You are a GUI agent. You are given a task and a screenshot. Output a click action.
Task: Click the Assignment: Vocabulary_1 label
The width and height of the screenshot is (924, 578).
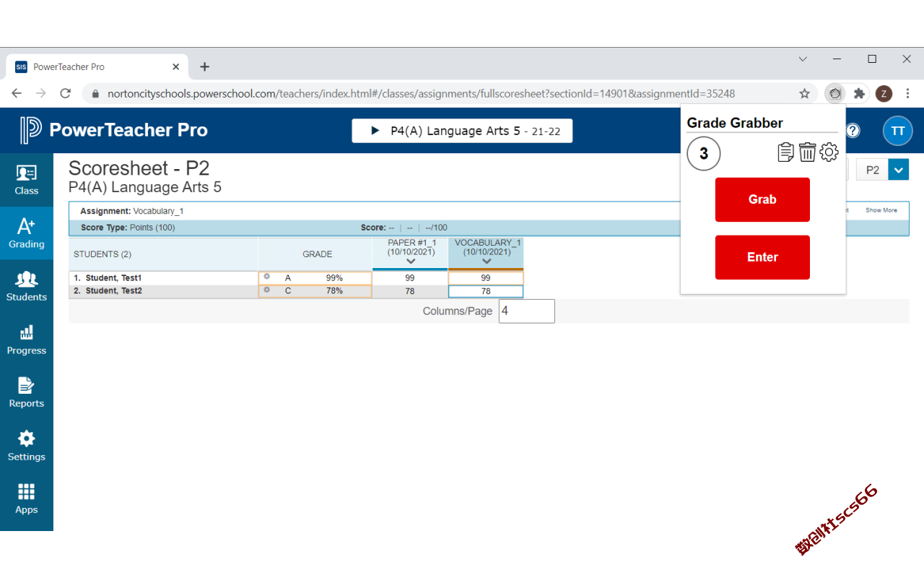click(131, 211)
